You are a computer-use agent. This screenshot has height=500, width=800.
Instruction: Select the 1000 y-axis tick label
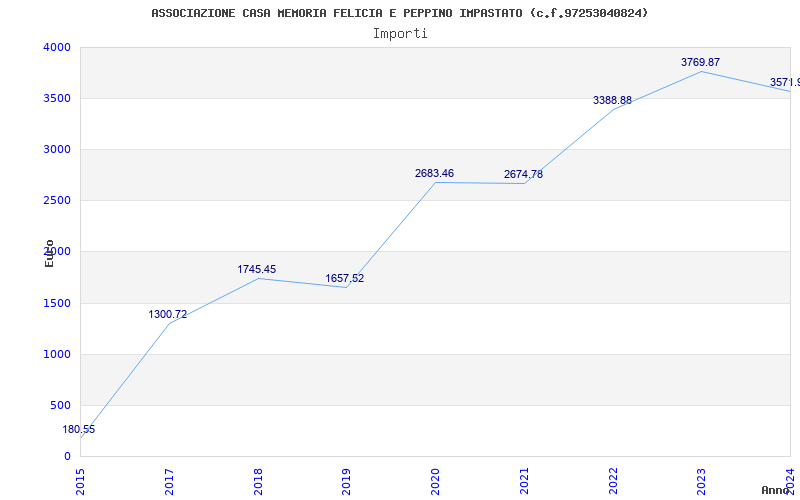point(57,355)
